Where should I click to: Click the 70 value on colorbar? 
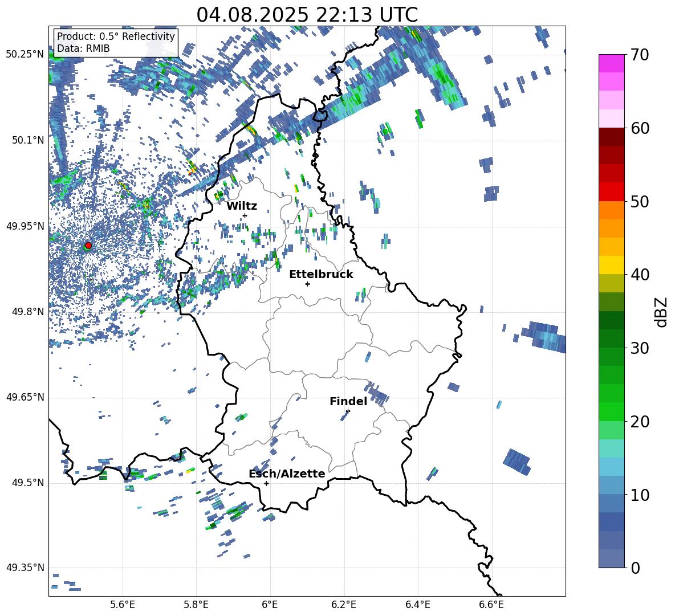point(639,55)
